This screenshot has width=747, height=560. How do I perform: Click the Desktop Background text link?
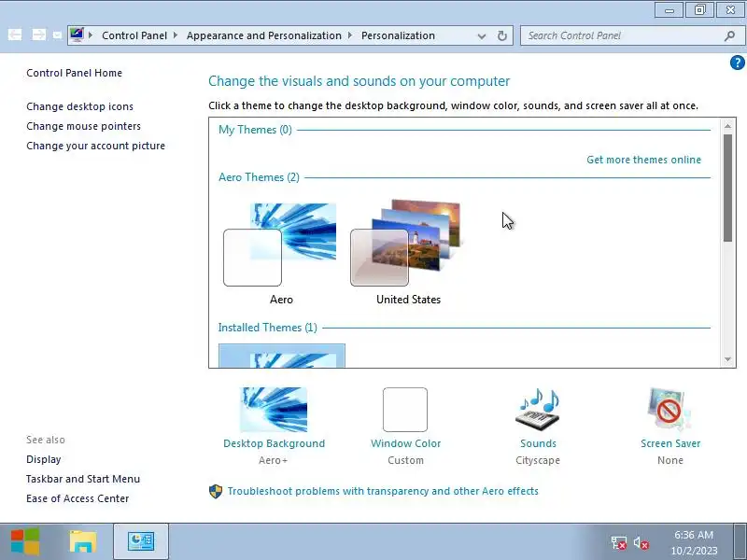click(x=274, y=443)
